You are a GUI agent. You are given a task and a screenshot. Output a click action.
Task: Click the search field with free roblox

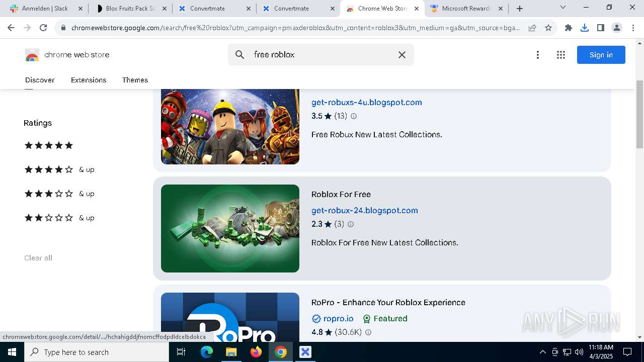322,55
